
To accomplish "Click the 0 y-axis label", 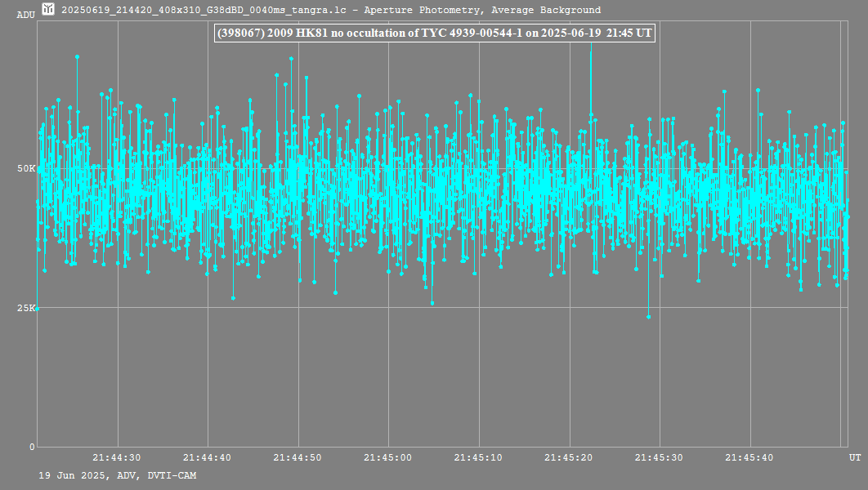I will [x=32, y=447].
